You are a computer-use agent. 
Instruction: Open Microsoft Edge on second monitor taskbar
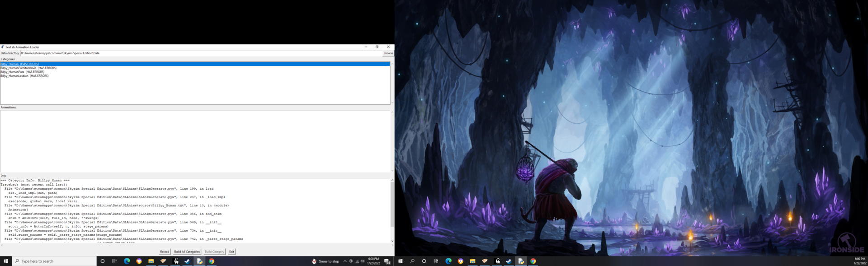[448, 261]
